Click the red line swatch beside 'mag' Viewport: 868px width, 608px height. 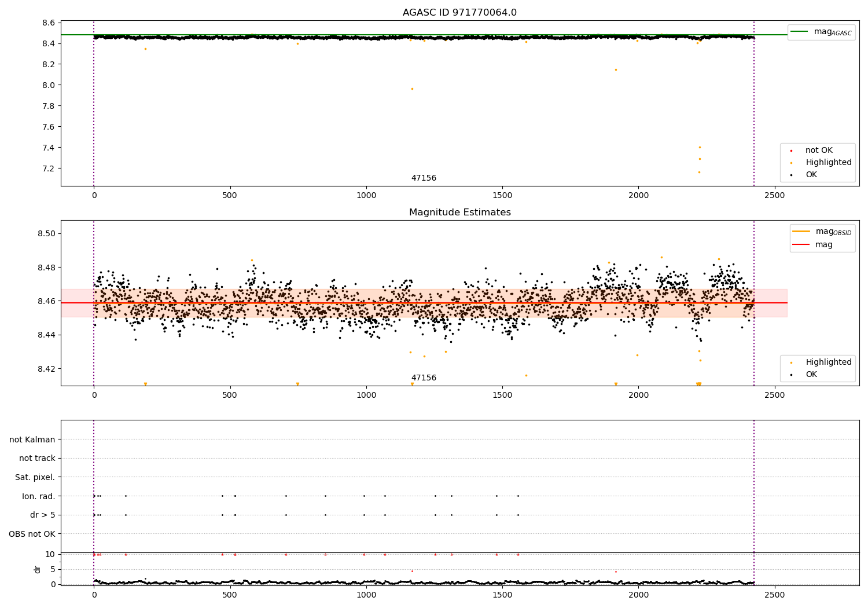pyautogui.click(x=801, y=245)
